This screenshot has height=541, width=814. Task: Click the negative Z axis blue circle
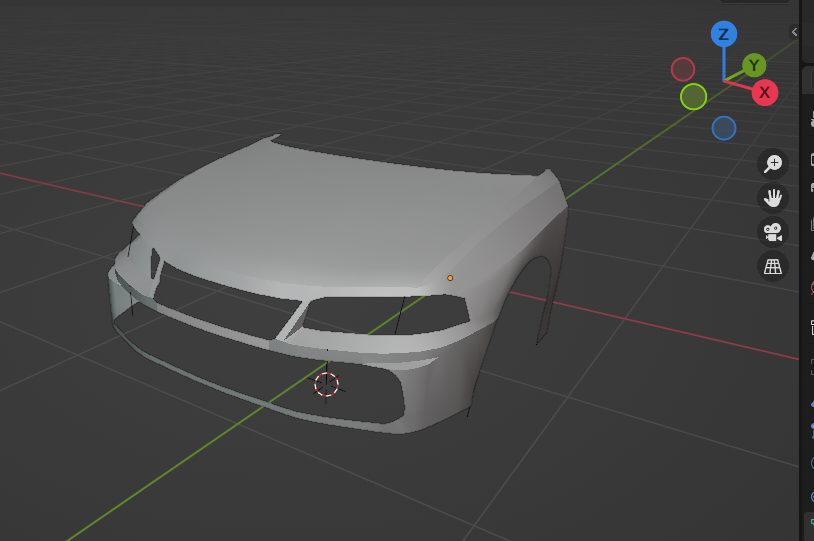click(724, 128)
